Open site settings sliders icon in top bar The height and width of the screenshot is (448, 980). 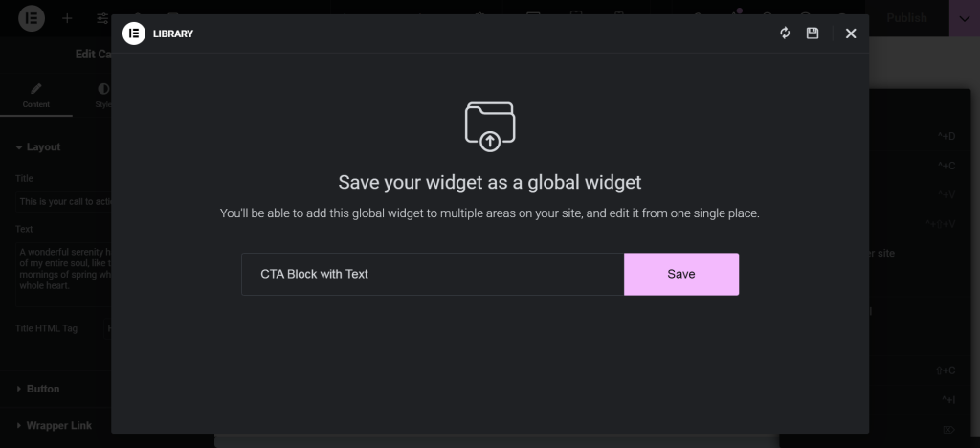pyautogui.click(x=101, y=18)
